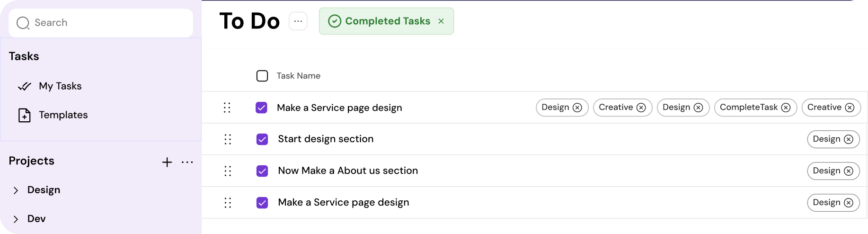Click the Completed Tasks filter chip

click(386, 21)
